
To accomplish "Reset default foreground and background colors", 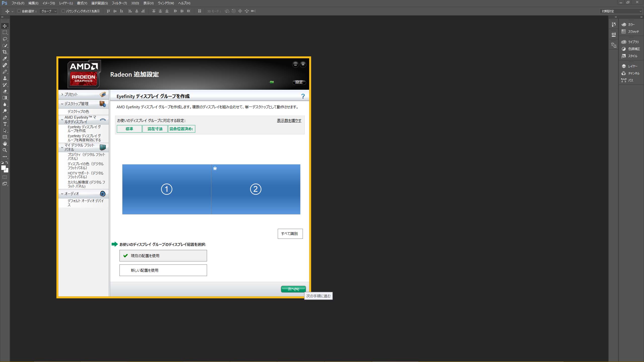I will (2, 163).
